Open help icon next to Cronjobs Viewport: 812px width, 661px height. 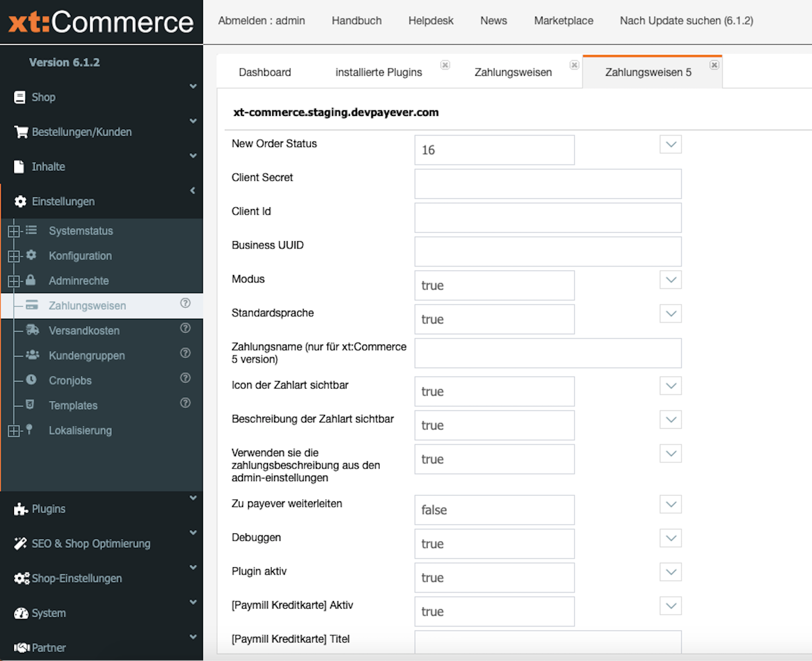point(185,378)
